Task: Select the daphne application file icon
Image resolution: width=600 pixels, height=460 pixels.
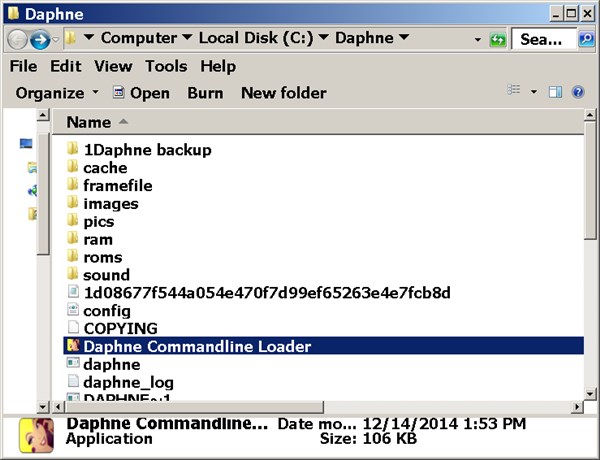Action: pos(72,365)
